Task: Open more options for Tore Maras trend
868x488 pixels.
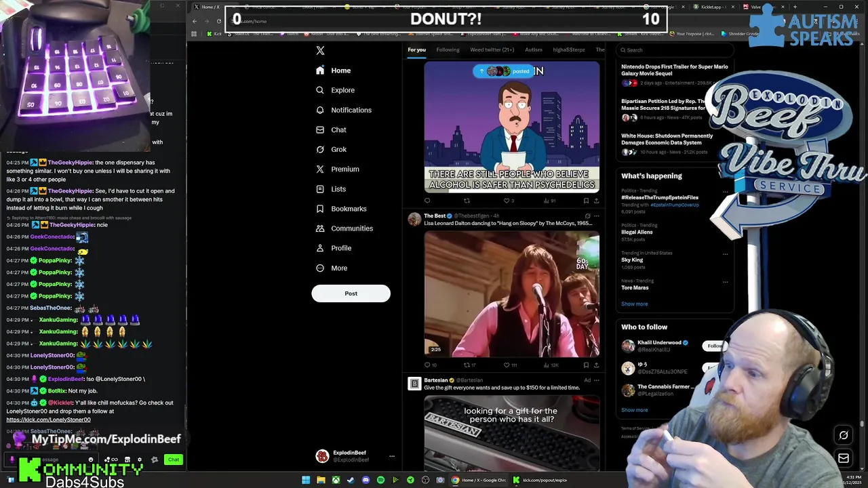Action: (x=725, y=282)
